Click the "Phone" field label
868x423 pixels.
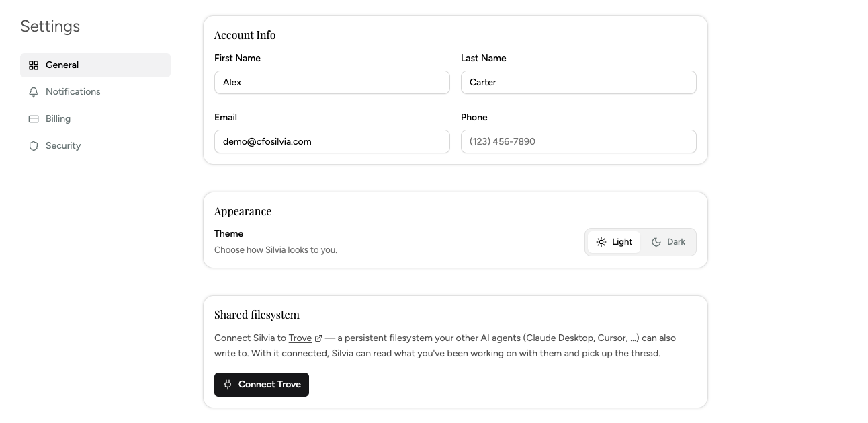coord(474,117)
